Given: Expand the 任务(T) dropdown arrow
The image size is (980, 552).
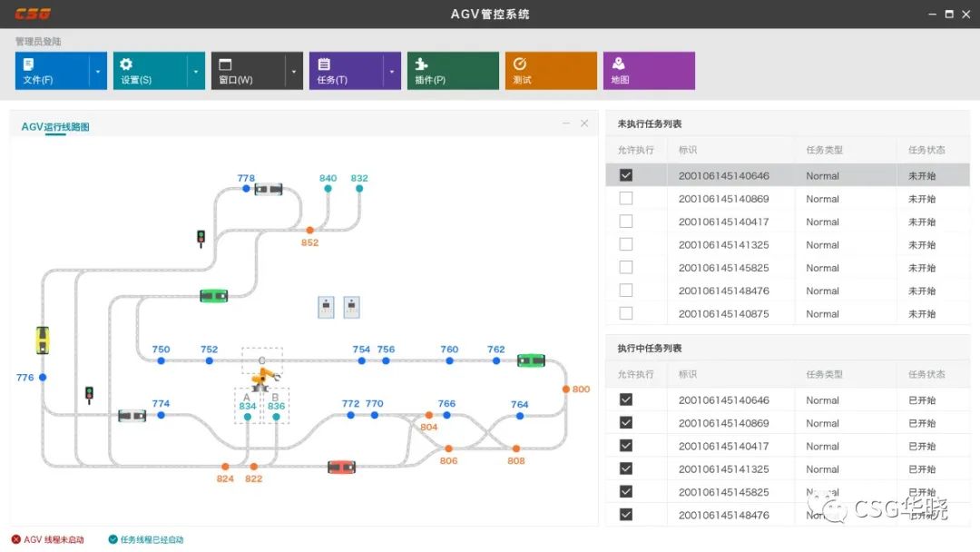Looking at the screenshot, I should (x=391, y=71).
